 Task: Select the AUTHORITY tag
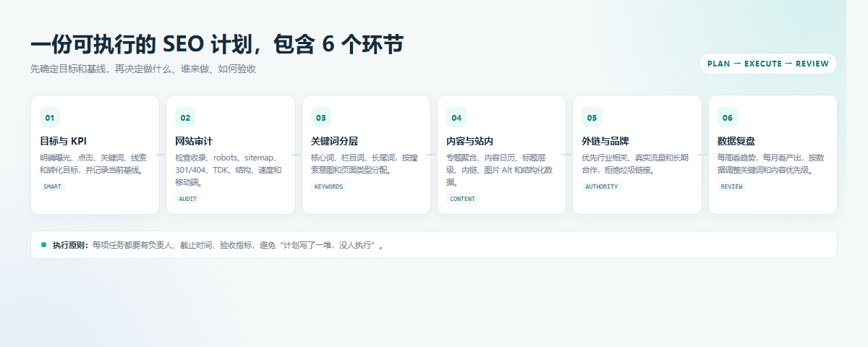[x=601, y=187]
